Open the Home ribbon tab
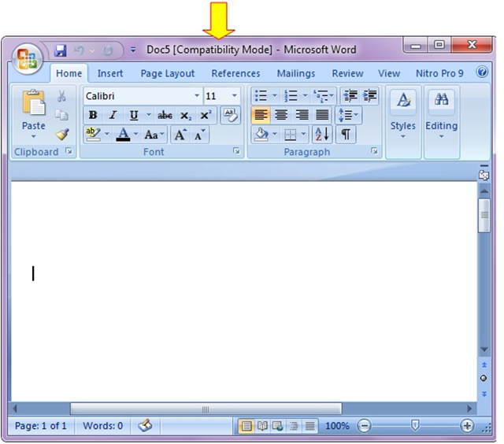The image size is (504, 444). 69,73
